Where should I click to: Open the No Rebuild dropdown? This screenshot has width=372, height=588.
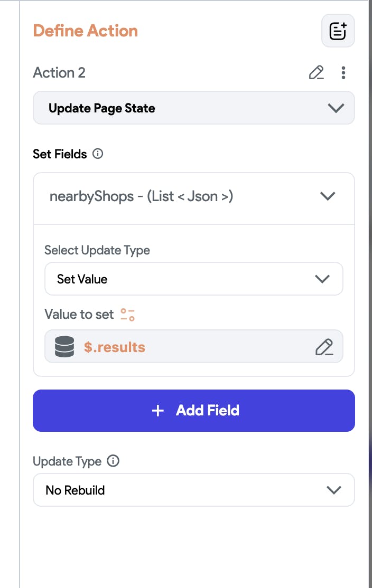(193, 490)
